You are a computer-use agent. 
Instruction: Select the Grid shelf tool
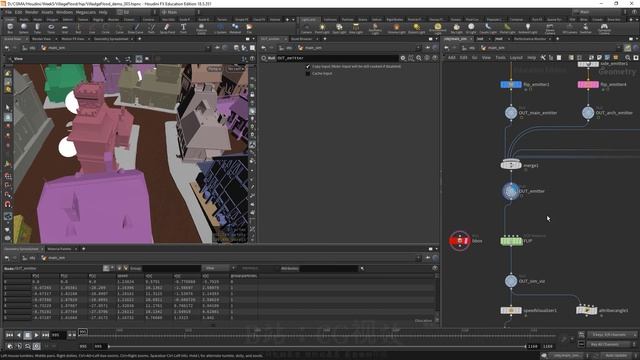pos(64,28)
